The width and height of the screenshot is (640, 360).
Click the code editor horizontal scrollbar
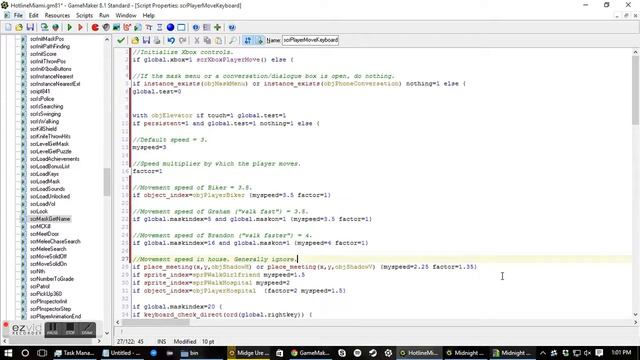pyautogui.click(x=156, y=322)
